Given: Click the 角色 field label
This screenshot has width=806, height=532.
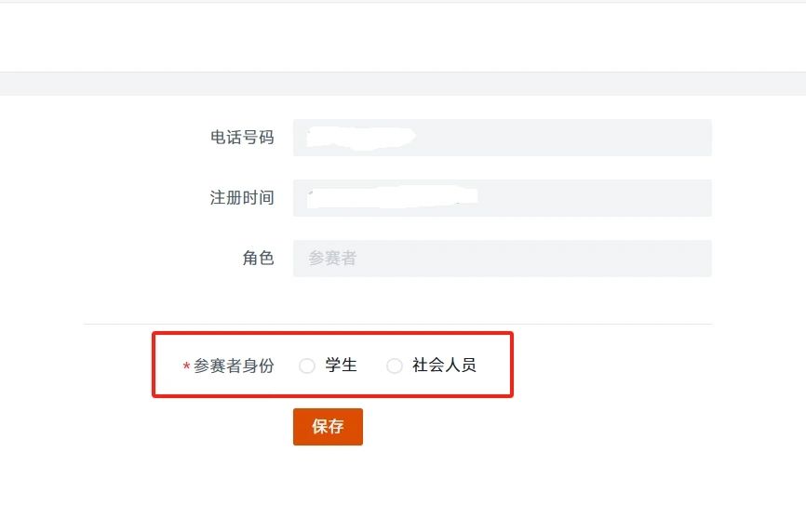Looking at the screenshot, I should click(258, 258).
